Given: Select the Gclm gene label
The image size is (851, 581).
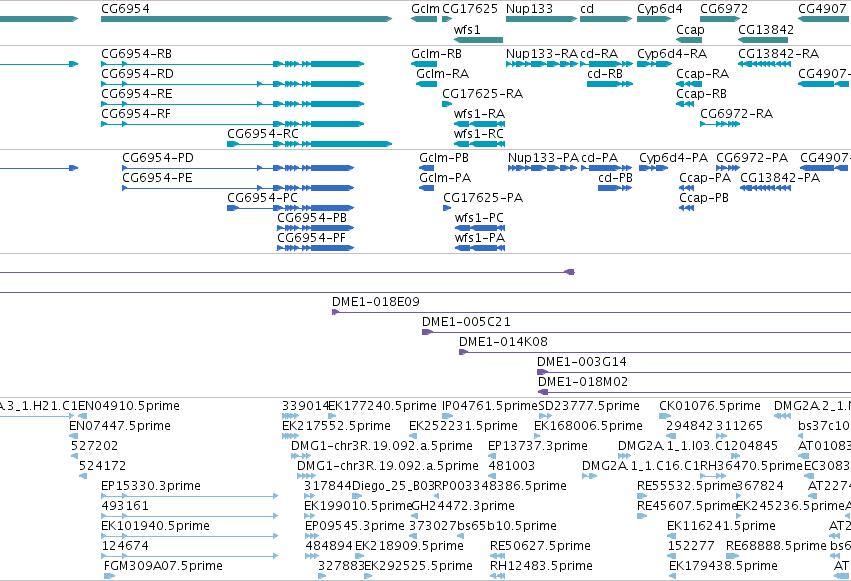Looking at the screenshot, I should [x=426, y=9].
